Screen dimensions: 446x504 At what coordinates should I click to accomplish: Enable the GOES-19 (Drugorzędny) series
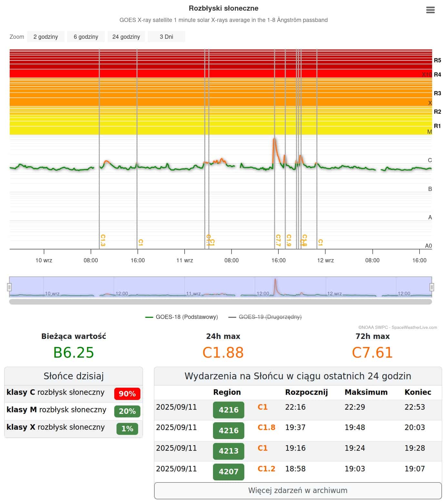[x=265, y=317]
